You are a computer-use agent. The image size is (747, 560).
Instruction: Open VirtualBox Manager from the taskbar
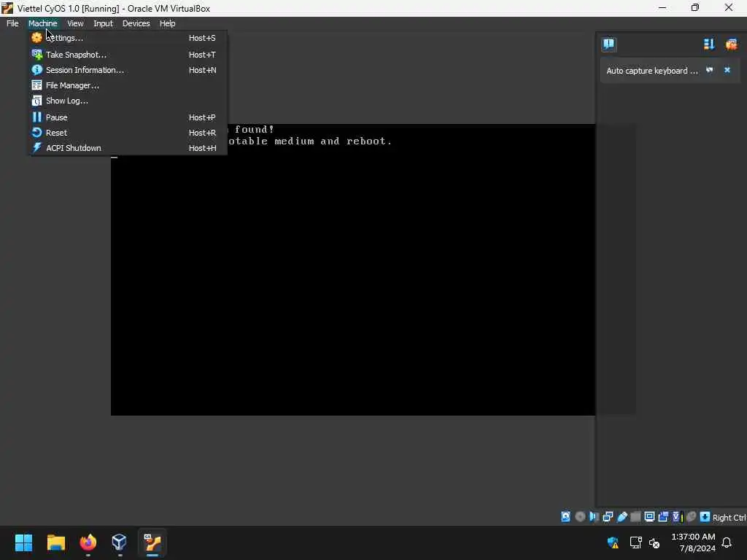(119, 542)
